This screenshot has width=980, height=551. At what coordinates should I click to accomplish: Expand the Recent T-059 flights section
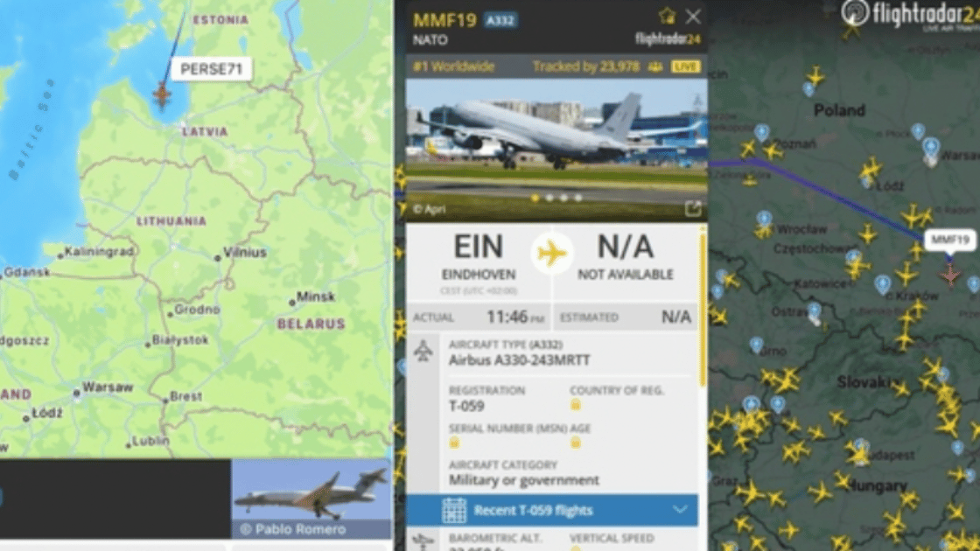click(552, 511)
